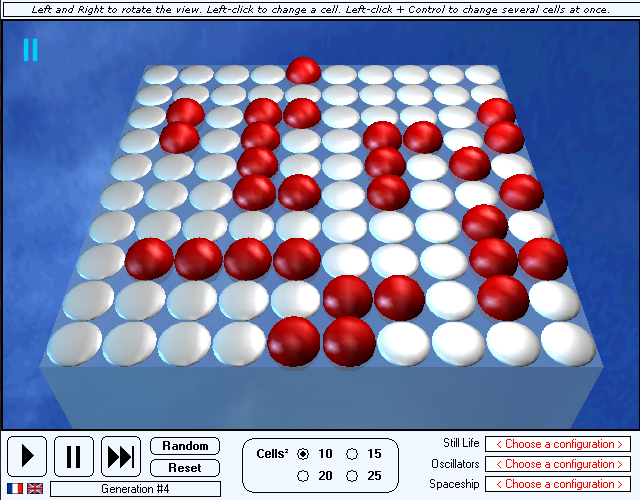640x500 pixels.
Task: Toggle the white cell at the front-right board corner
Action: tap(568, 344)
